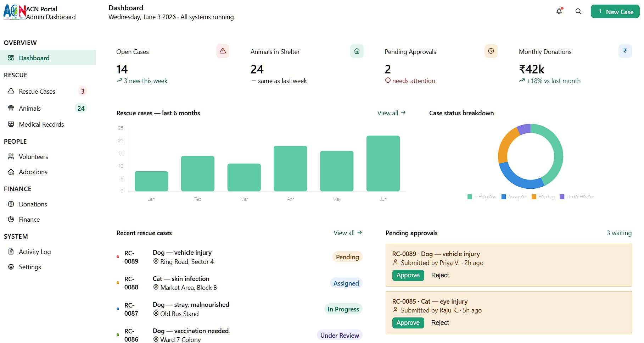Toggle Assigned legend swatch

(504, 197)
